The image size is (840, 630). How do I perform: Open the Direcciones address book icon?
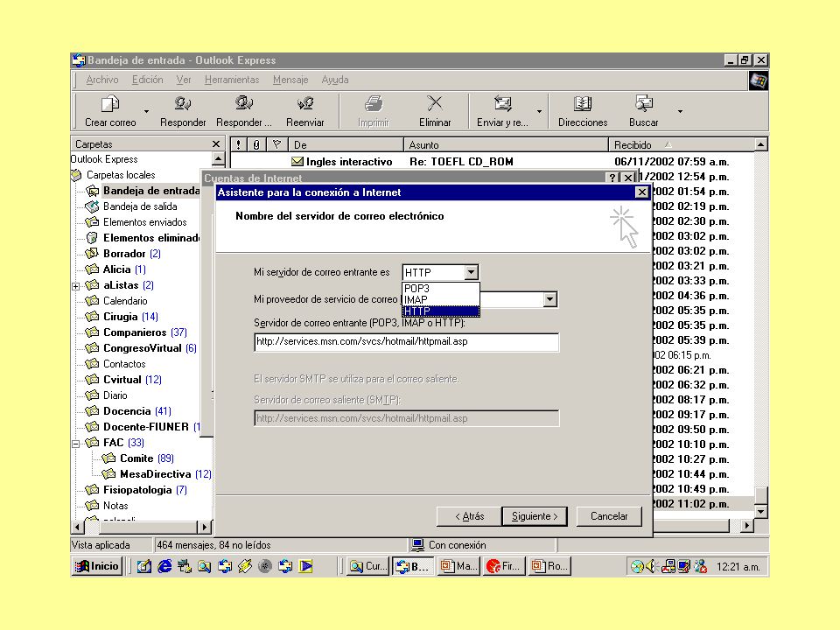pos(583,103)
